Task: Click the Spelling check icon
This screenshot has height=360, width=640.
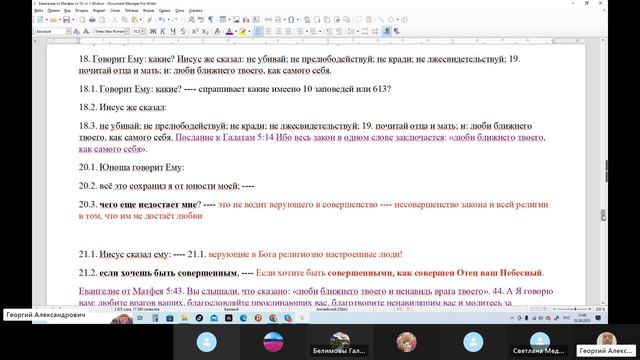Action: (x=201, y=20)
